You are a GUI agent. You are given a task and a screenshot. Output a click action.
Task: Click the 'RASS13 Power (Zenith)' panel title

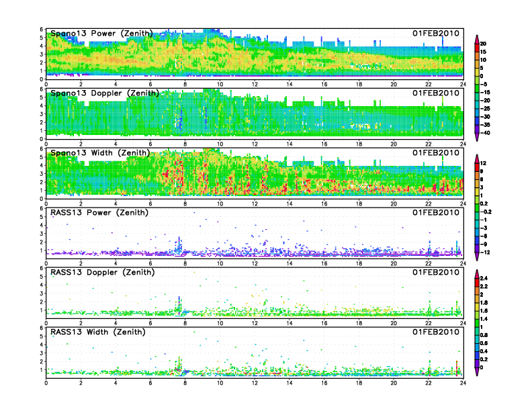coord(99,212)
